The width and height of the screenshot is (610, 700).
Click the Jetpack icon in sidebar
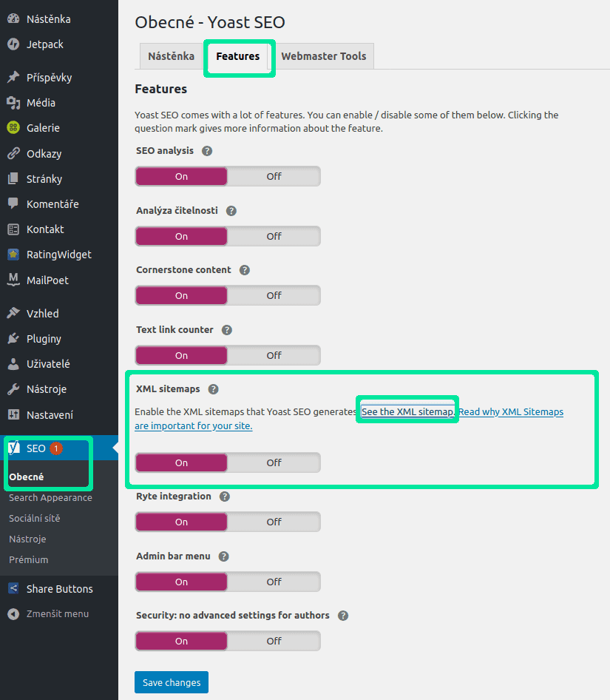[x=13, y=44]
